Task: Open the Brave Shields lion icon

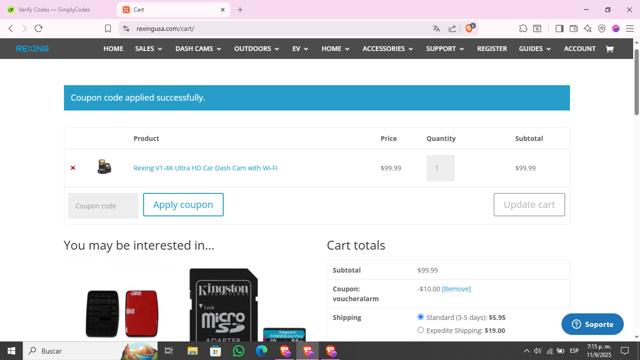Action: tap(470, 28)
